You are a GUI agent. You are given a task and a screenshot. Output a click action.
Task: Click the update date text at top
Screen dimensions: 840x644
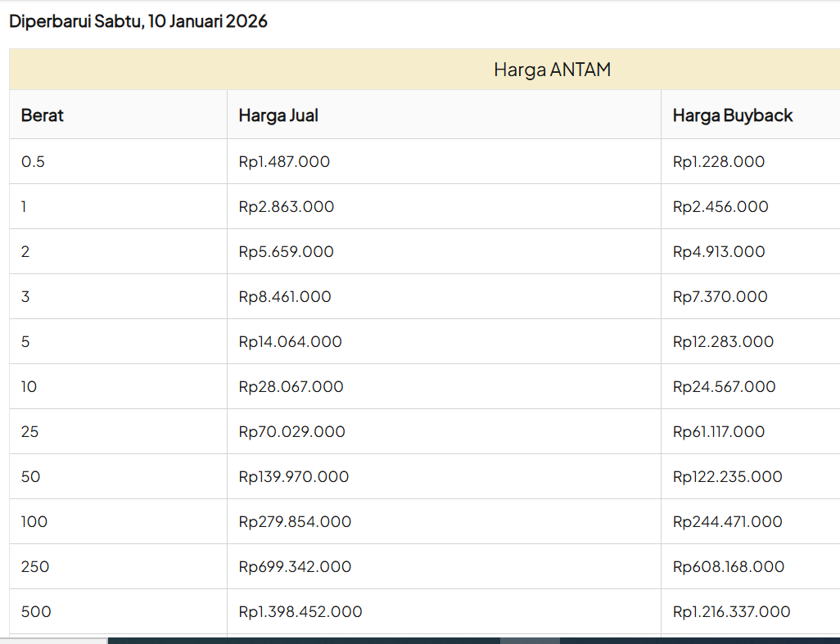click(x=138, y=21)
